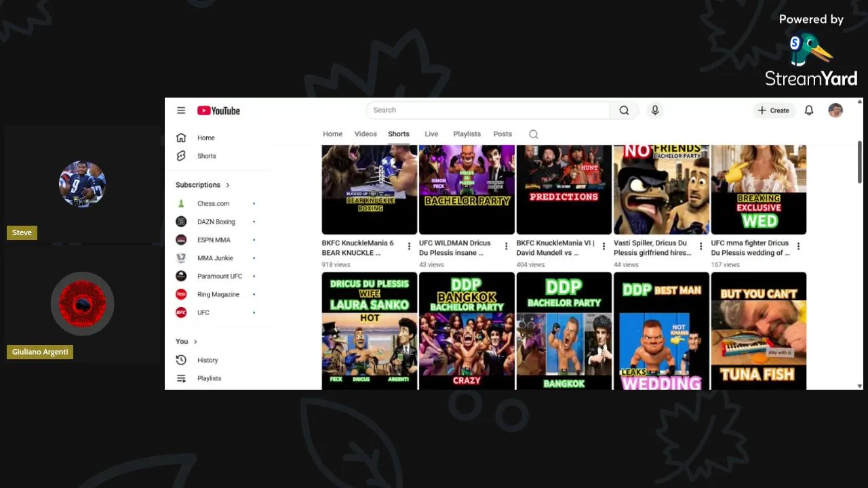Open ESPN MMA channel icon
This screenshot has width=868, height=488.
[181, 240]
